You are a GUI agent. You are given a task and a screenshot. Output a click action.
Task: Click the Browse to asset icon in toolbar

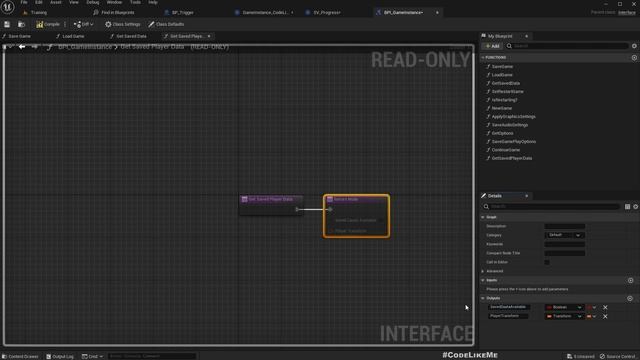pos(21,24)
